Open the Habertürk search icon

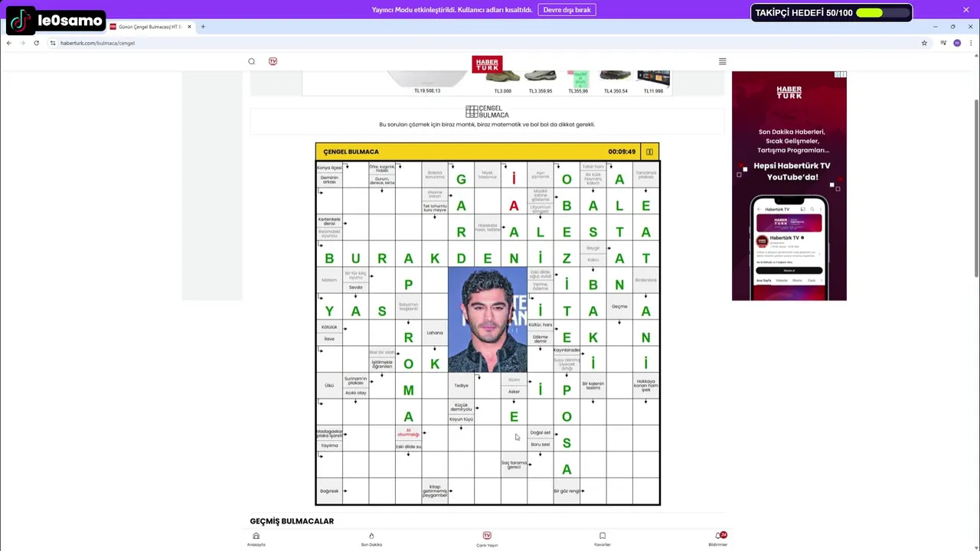pos(251,61)
